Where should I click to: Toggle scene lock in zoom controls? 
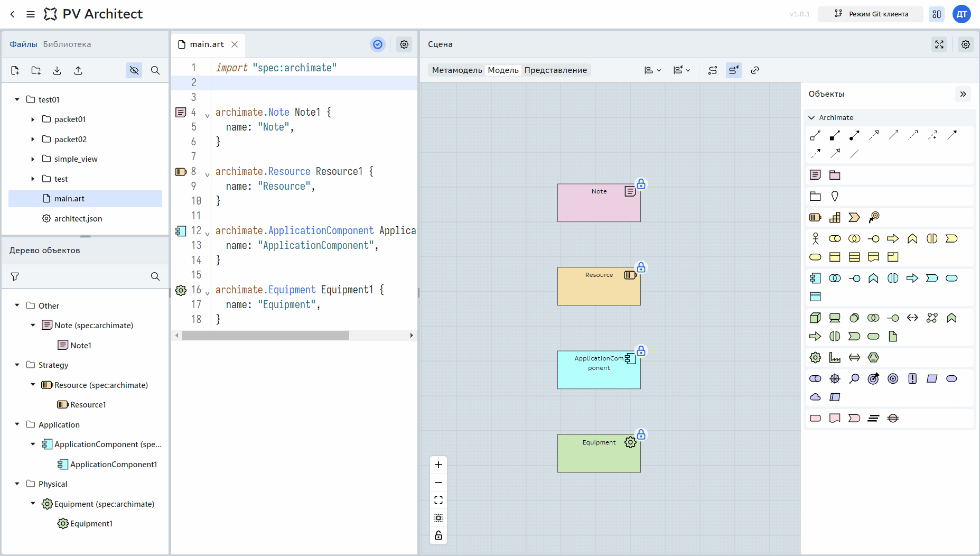438,535
